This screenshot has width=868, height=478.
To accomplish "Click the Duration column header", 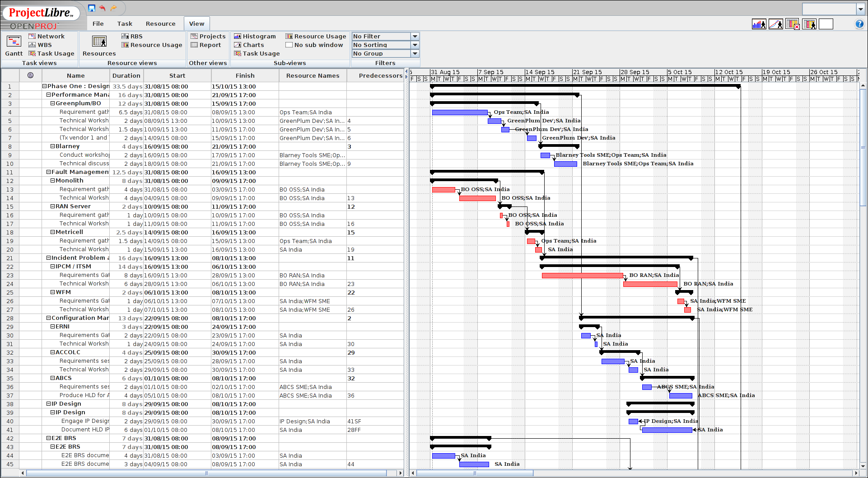I will pos(126,75).
